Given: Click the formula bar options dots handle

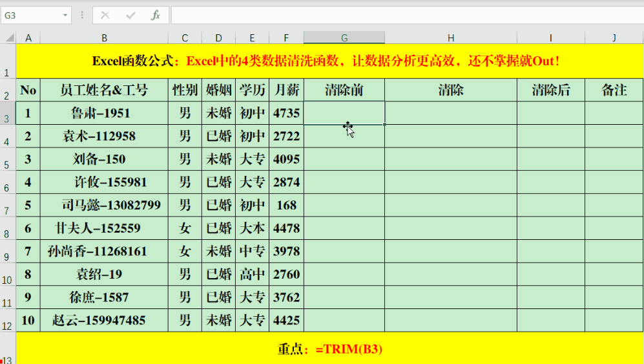Looking at the screenshot, I should point(82,16).
